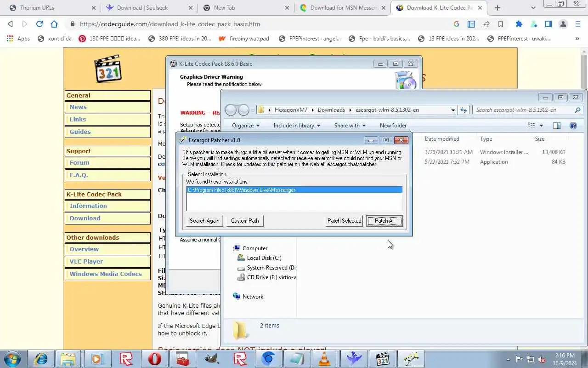Open the Soulseek bird taskbar icon

coord(353,359)
